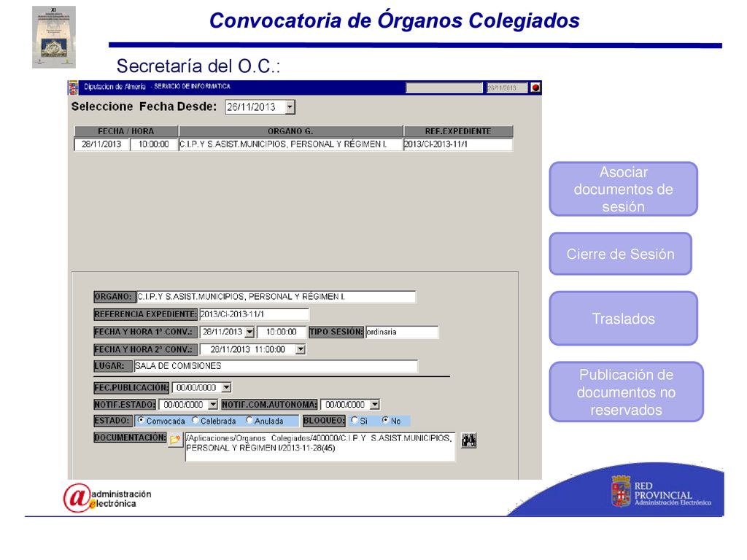
Task: Click Publicación de documentos no reservados button
Action: (626, 392)
